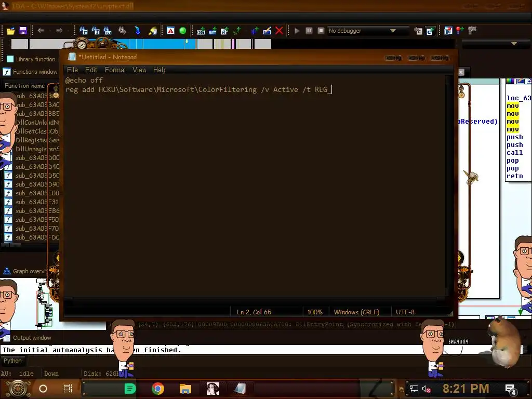Pause the debugger process
Screen dimensions: 532x399
(x=309, y=31)
